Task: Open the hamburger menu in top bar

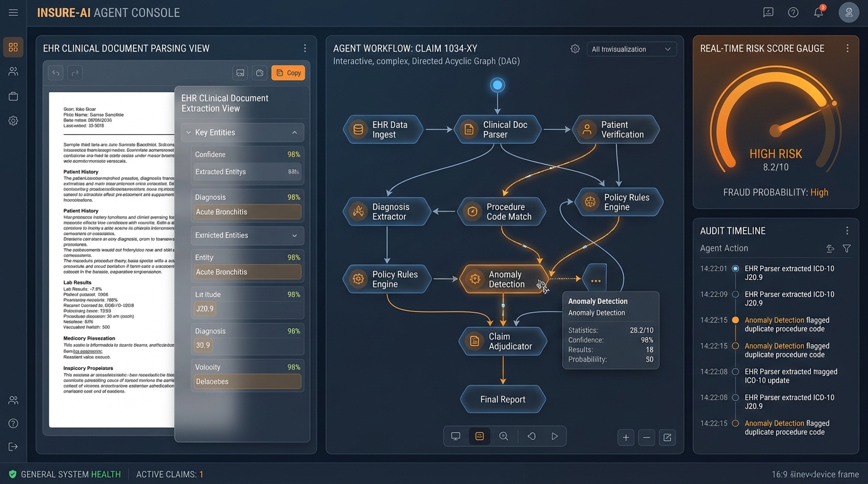Action: [x=13, y=13]
